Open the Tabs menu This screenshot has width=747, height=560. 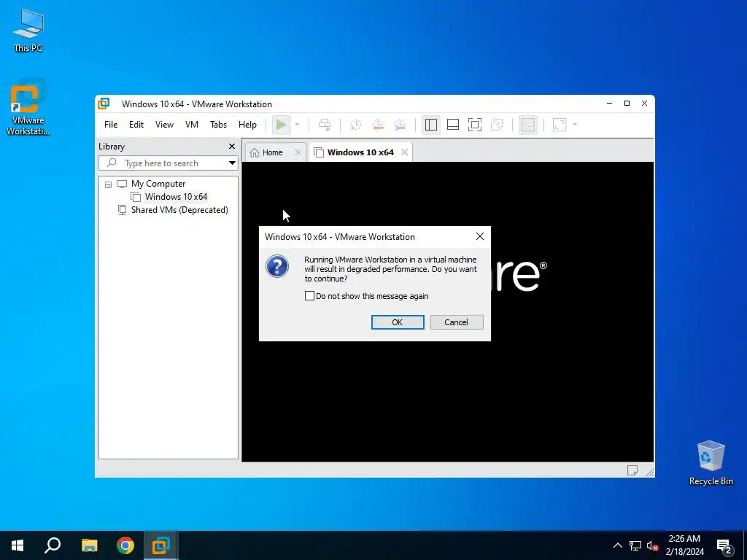pos(218,125)
